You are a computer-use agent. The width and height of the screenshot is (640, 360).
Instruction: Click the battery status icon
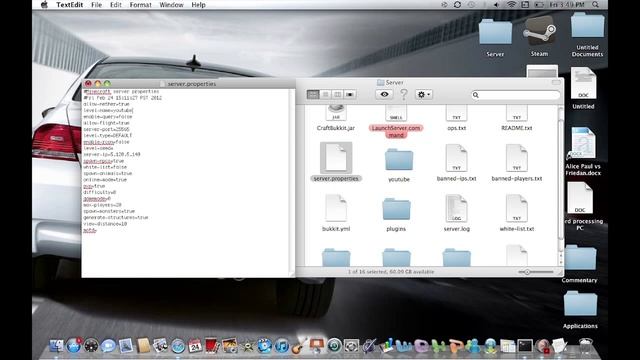pyautogui.click(x=540, y=5)
